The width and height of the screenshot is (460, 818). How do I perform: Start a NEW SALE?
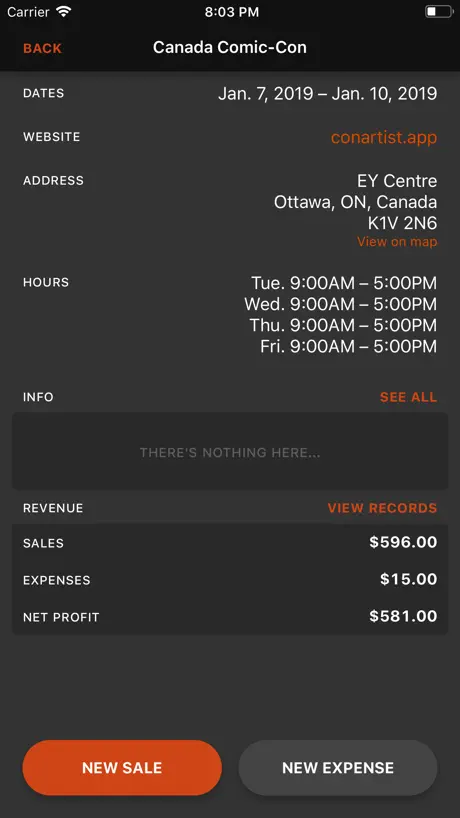[x=122, y=767]
